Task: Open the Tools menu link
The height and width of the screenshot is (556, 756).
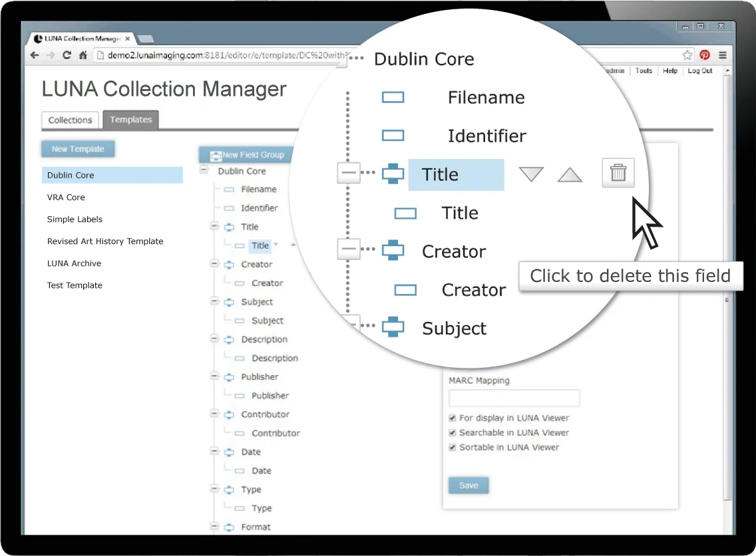Action: 644,70
